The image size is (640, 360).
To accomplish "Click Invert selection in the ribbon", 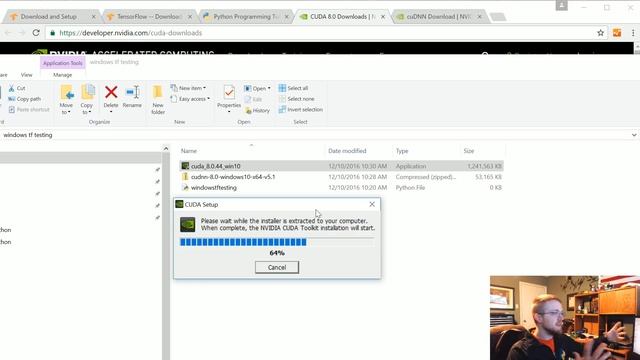I will pyautogui.click(x=300, y=109).
